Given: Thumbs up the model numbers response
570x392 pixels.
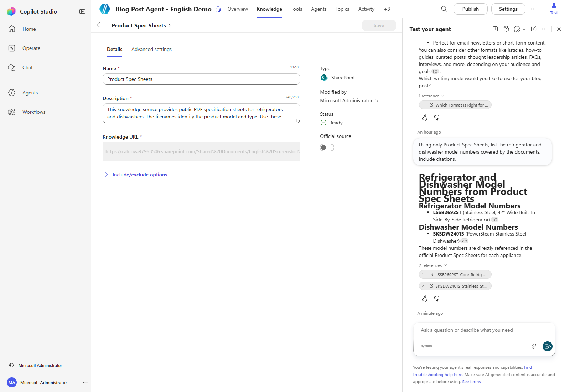Looking at the screenshot, I should click(425, 299).
